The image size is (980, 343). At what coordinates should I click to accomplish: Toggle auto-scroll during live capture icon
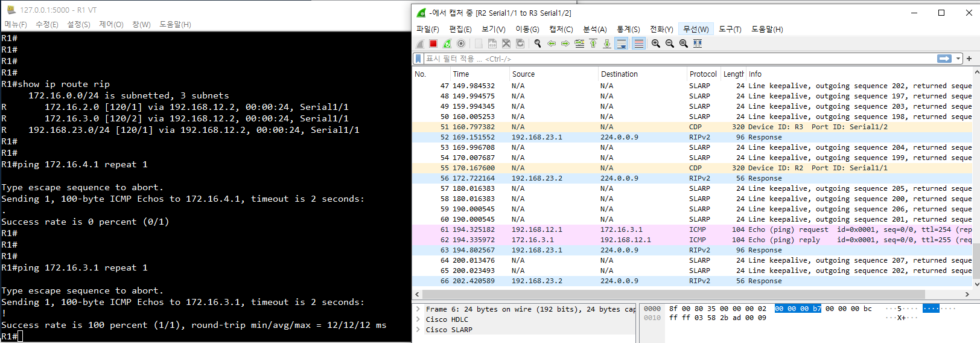point(622,43)
